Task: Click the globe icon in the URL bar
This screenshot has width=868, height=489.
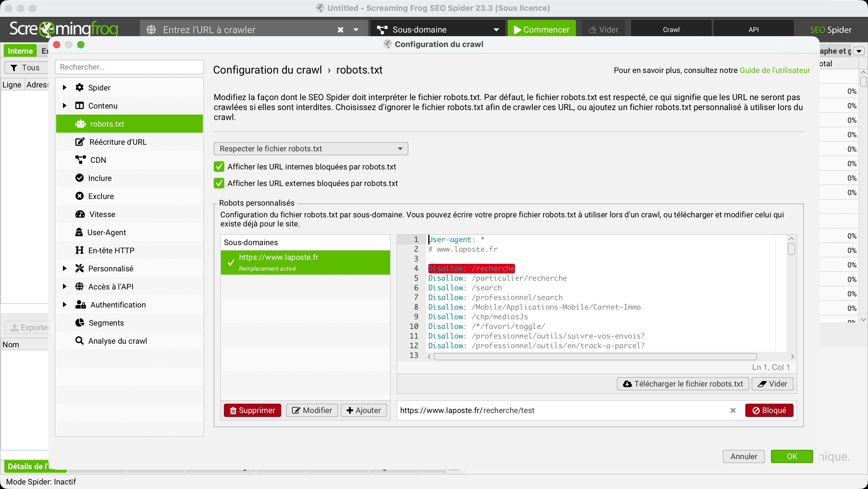Action: [151, 30]
